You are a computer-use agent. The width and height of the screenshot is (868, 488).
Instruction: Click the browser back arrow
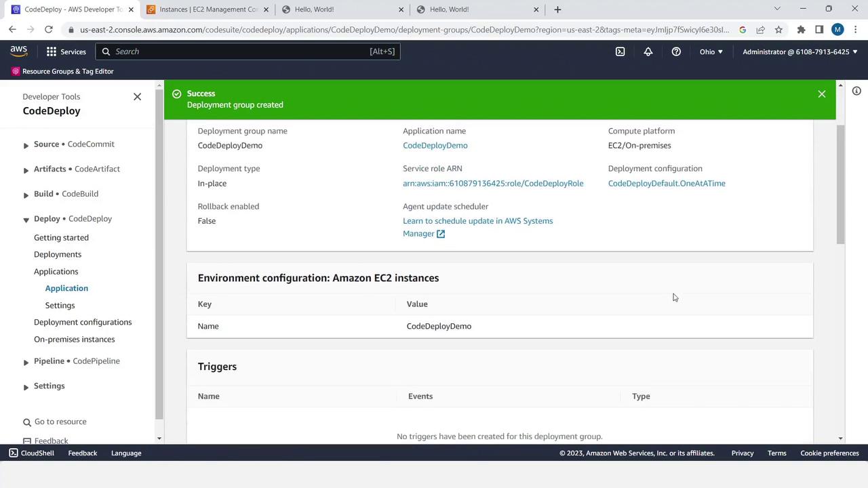point(12,30)
